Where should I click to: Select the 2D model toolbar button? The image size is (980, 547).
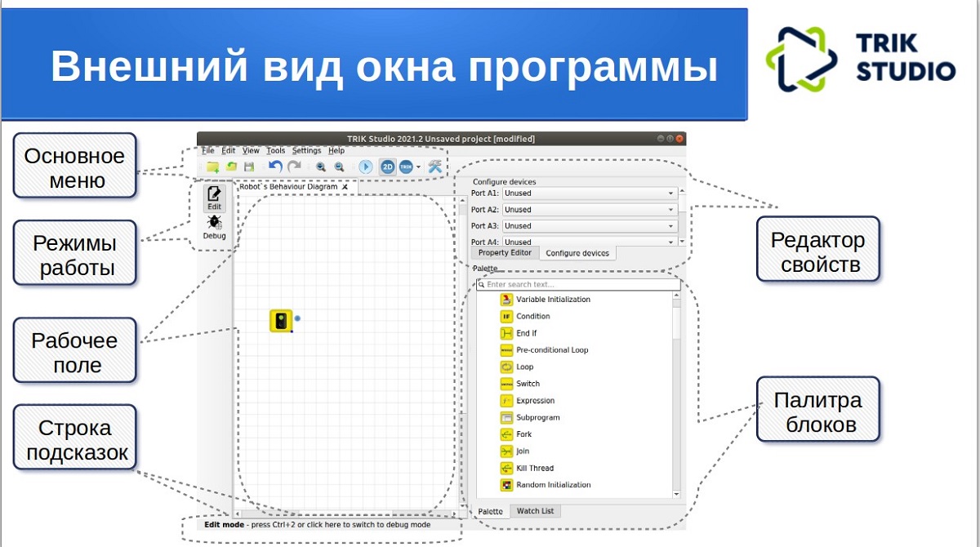(x=388, y=167)
